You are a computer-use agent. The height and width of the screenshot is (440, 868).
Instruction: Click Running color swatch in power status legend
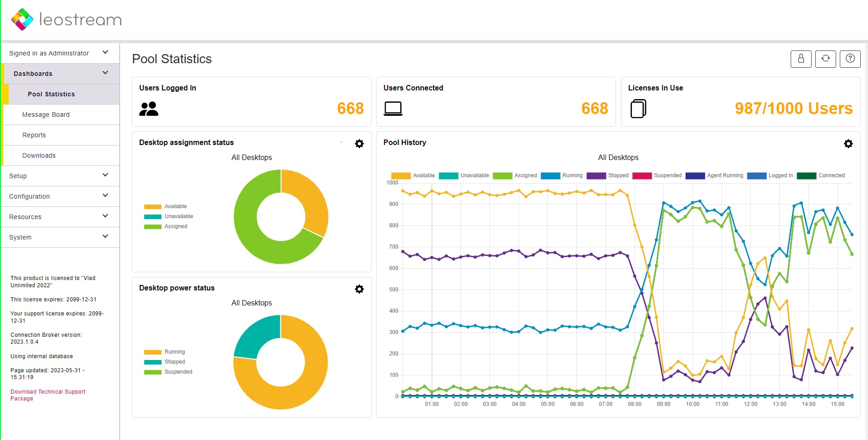tap(152, 352)
